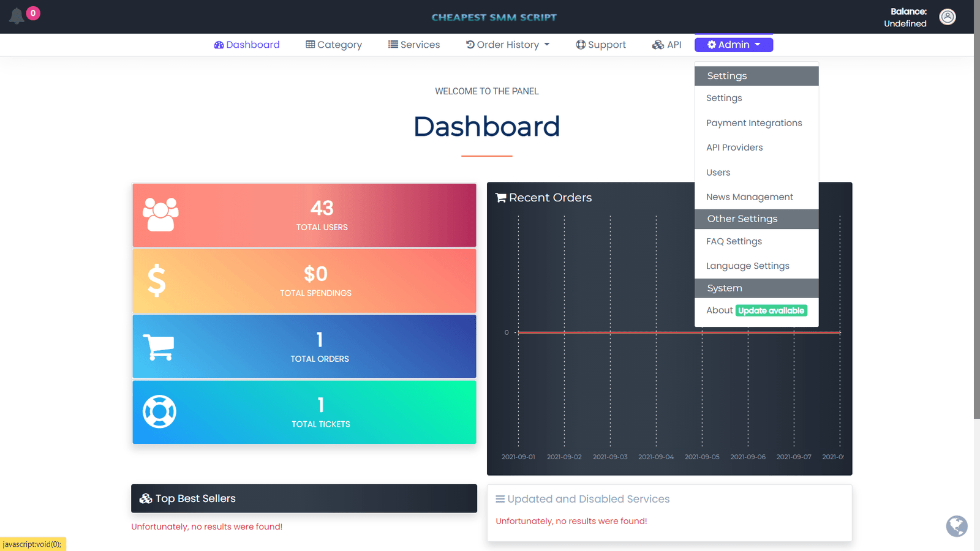980x551 pixels.
Task: Expand the Order History dropdown
Action: pos(508,45)
